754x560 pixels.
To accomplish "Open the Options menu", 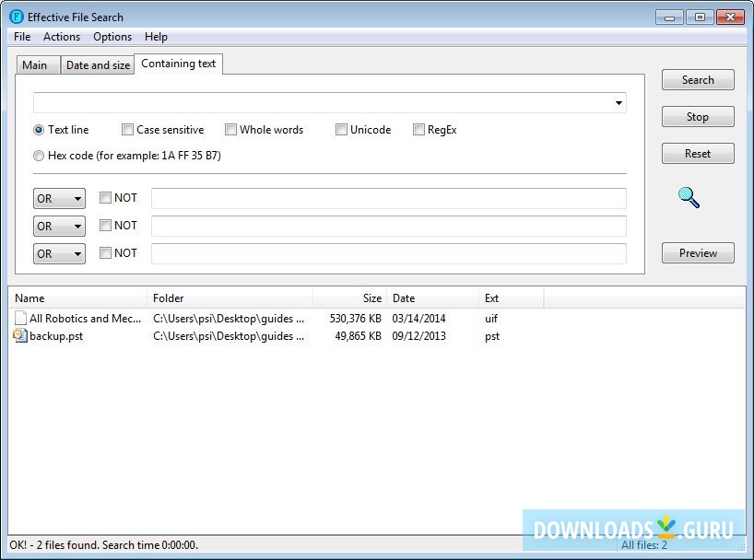I will [112, 37].
